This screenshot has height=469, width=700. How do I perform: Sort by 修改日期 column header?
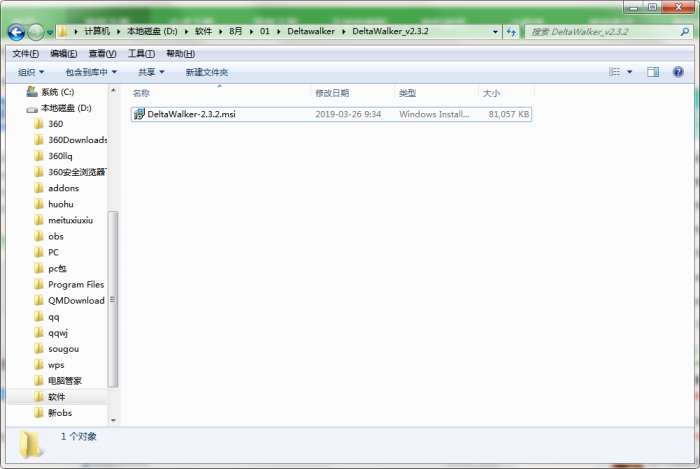(332, 93)
